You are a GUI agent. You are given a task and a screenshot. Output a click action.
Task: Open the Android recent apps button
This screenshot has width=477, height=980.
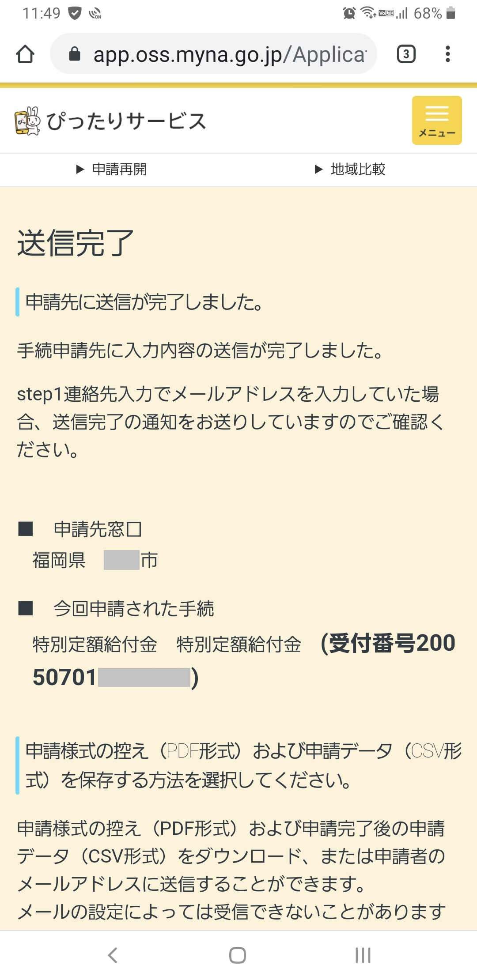pyautogui.click(x=363, y=955)
